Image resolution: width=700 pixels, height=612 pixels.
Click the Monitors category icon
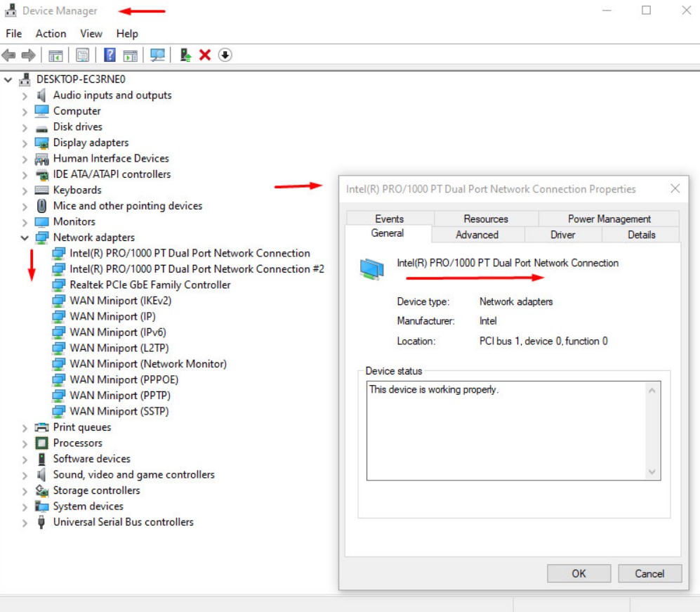41,222
